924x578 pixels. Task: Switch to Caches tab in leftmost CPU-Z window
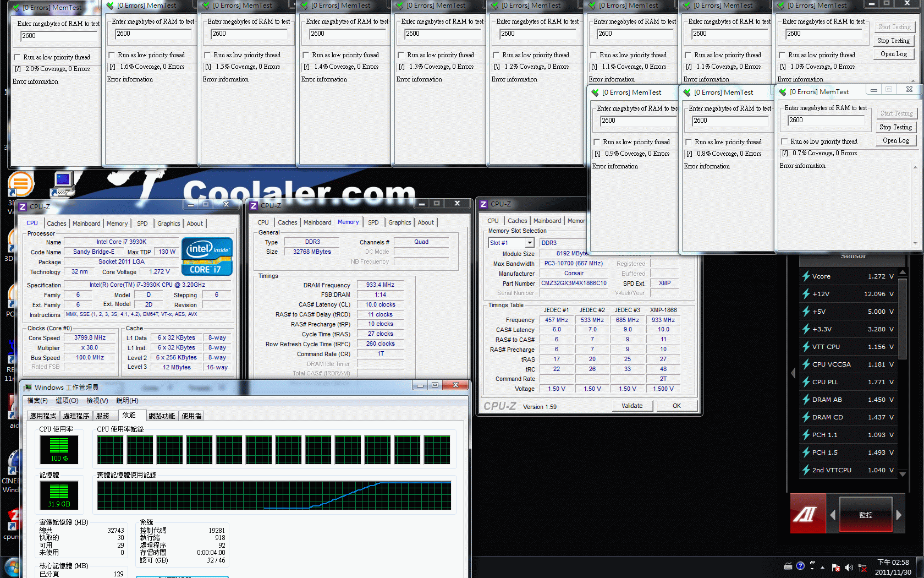tap(56, 223)
